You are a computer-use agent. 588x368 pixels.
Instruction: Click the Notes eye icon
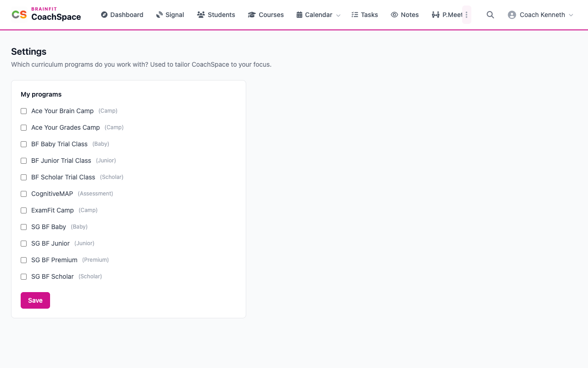(x=394, y=15)
